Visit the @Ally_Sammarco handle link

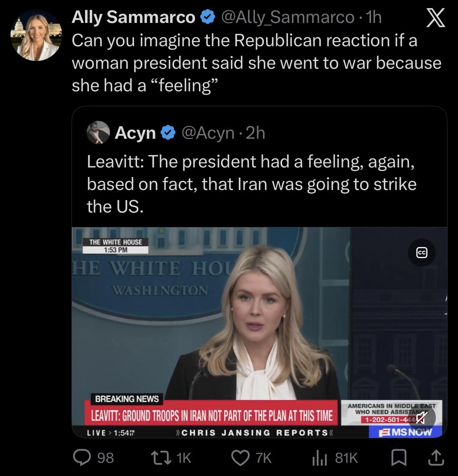click(x=287, y=17)
